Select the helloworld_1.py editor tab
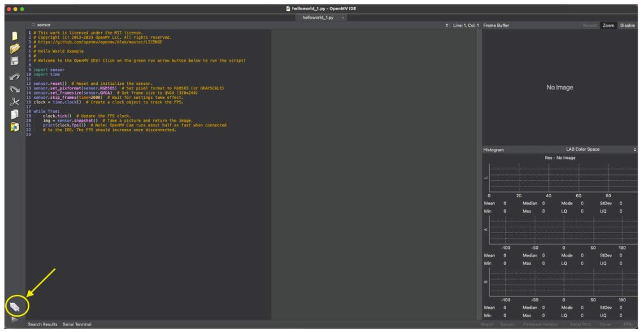 pyautogui.click(x=318, y=18)
